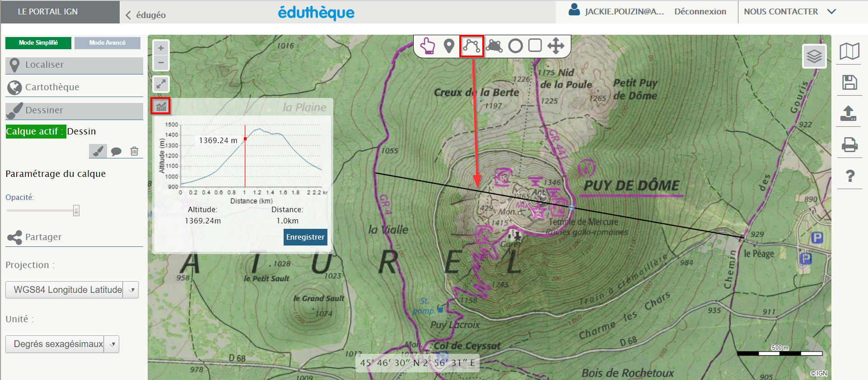Select the polyline drawing tool
The width and height of the screenshot is (868, 380).
(x=471, y=46)
